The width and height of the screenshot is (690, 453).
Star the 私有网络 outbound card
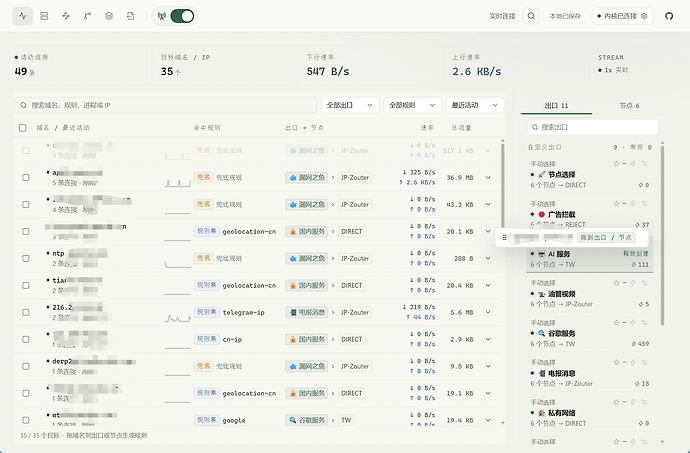tap(616, 402)
